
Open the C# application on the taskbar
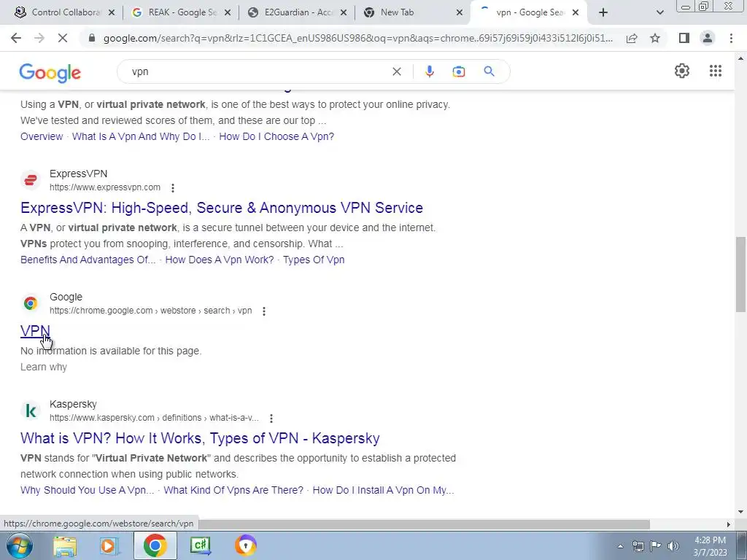tap(200, 545)
